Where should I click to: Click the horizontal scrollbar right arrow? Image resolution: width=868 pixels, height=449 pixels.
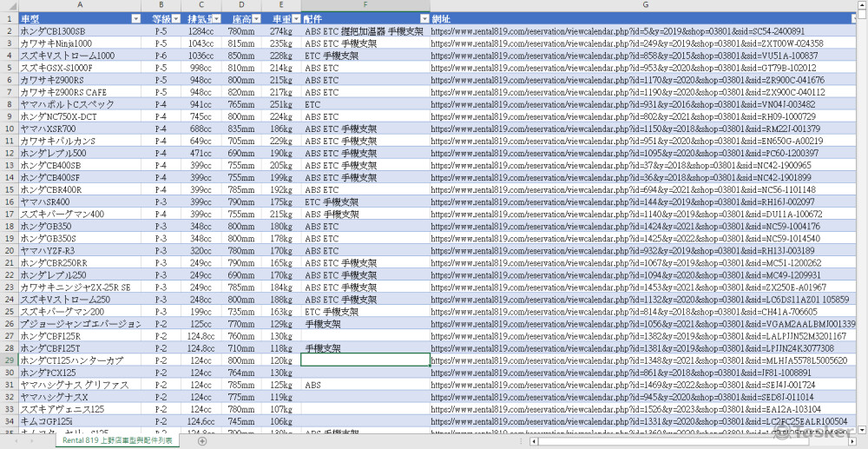pos(853,441)
